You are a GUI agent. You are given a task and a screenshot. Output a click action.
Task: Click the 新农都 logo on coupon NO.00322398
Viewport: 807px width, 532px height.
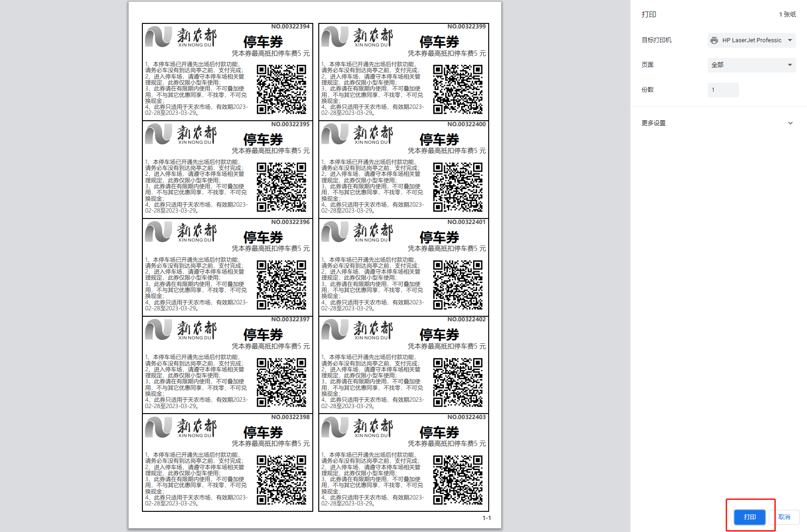[x=181, y=428]
